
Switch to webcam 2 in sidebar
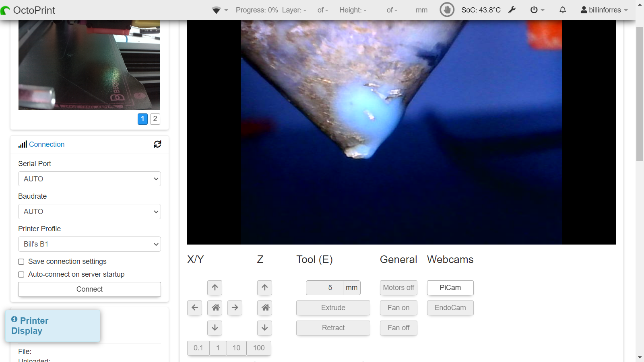click(x=155, y=119)
